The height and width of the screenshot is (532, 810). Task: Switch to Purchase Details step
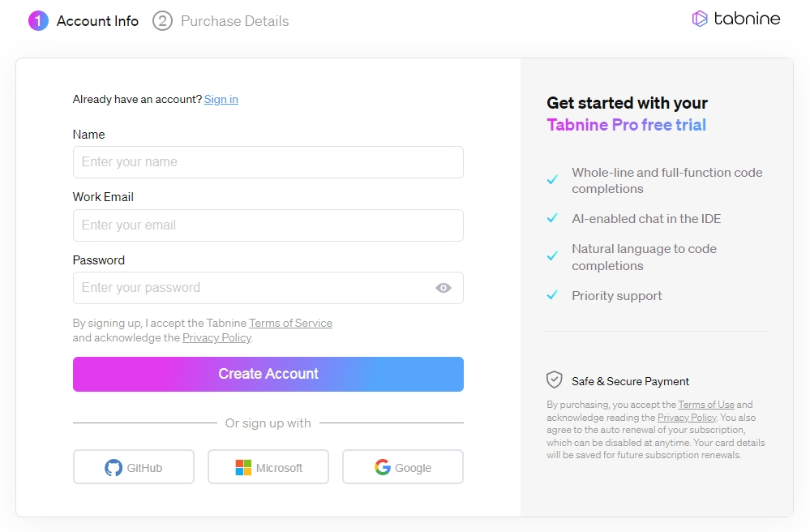click(234, 21)
